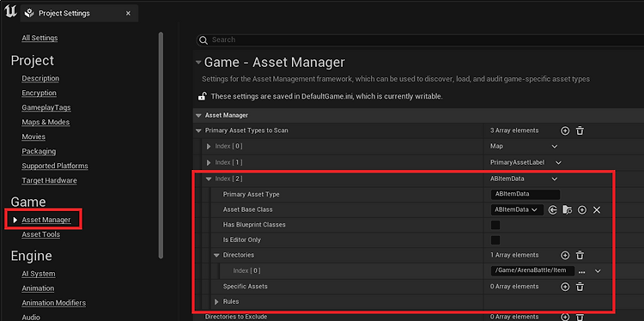Open the Maps & Modes settings
The image size is (644, 321).
(x=46, y=122)
